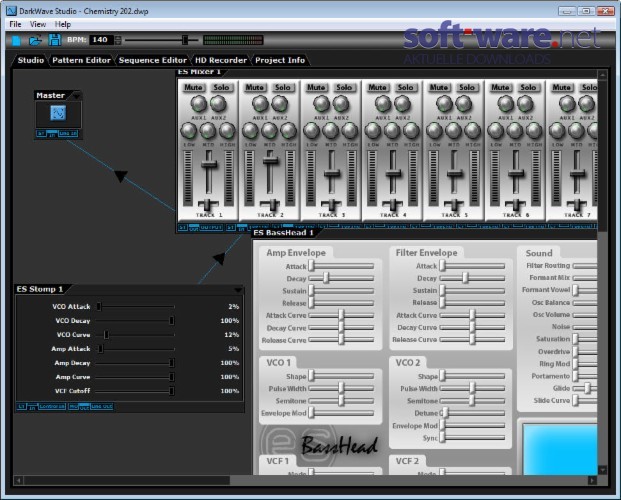Click the BPM stepper arrows

click(118, 40)
